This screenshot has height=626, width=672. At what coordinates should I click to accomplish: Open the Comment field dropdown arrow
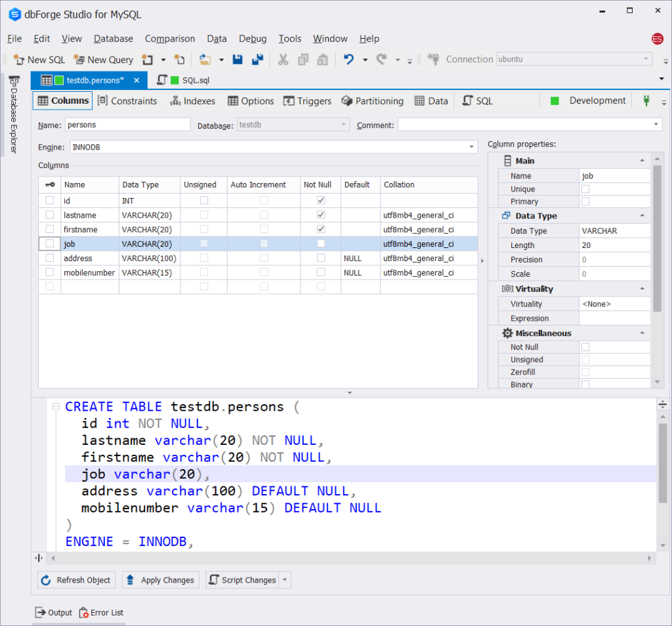pos(656,125)
